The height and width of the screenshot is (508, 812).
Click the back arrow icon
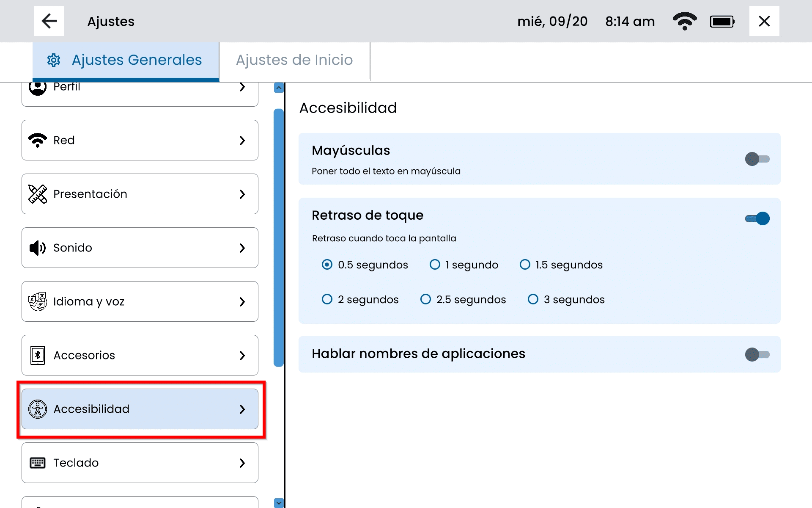49,21
